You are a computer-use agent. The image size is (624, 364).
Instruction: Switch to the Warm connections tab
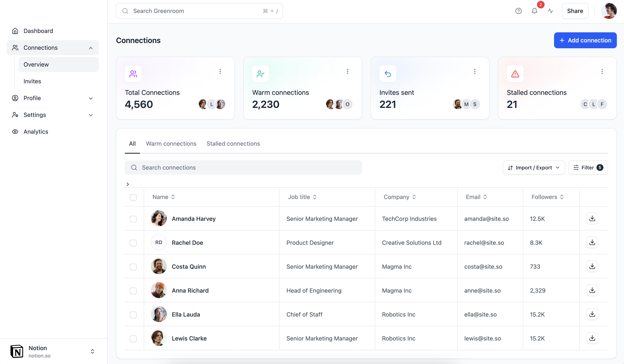tap(171, 144)
